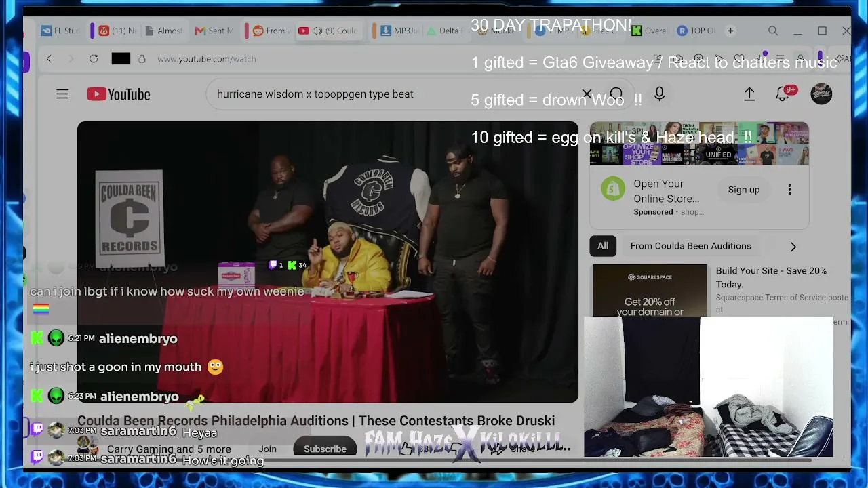
Task: Click the browser tab search magnifier icon
Action: pos(773,30)
